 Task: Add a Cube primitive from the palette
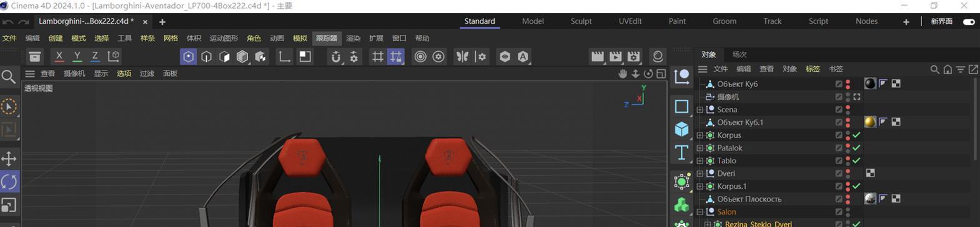click(682, 129)
